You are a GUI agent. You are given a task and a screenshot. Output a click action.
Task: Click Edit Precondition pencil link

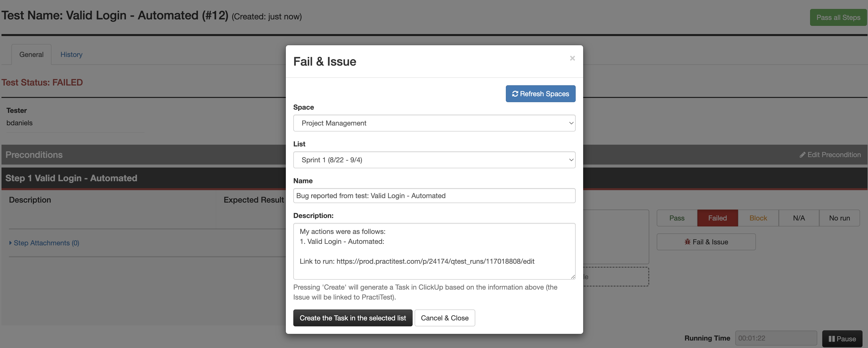(830, 155)
